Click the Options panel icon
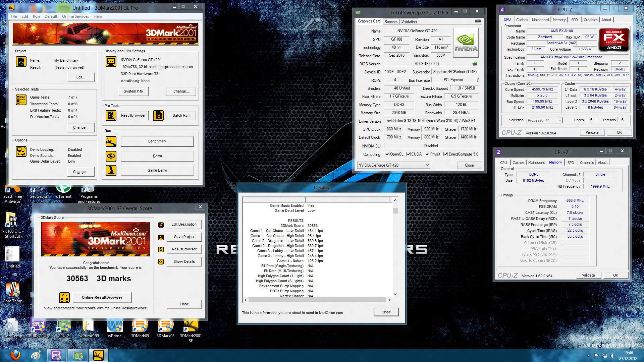Viewport: 644px width, 362px height. pyautogui.click(x=21, y=152)
